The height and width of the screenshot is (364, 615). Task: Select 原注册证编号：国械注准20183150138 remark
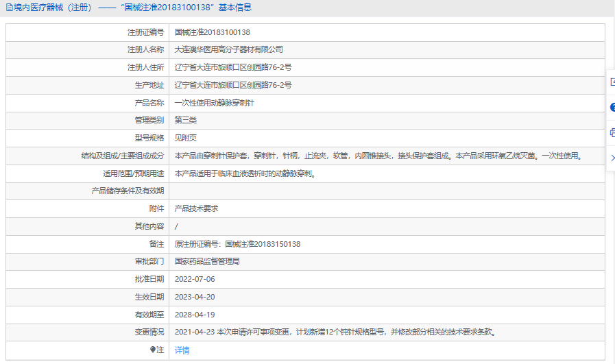(237, 244)
